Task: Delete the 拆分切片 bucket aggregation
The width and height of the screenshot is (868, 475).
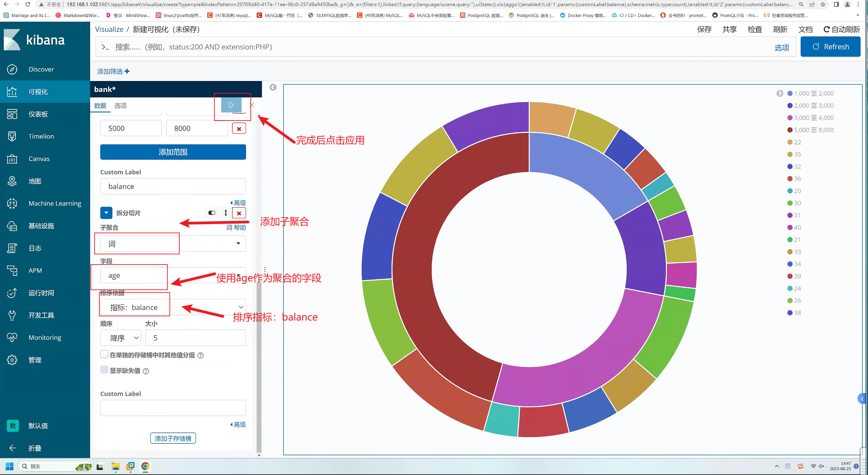Action: [x=239, y=213]
